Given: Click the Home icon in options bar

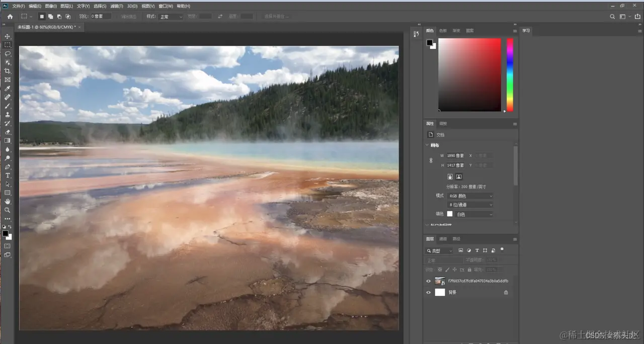Looking at the screenshot, I should 10,17.
